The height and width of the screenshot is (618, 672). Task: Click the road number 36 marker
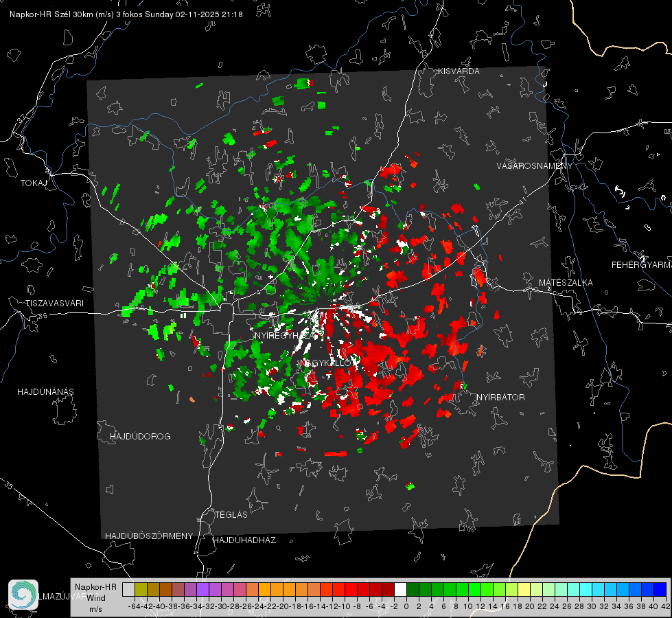coord(43,316)
